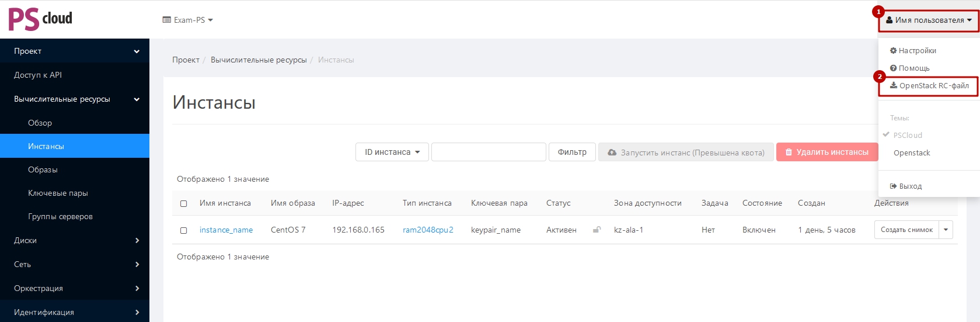Click the sign-out icon next to Выход
The height and width of the screenshot is (322, 980).
(893, 186)
